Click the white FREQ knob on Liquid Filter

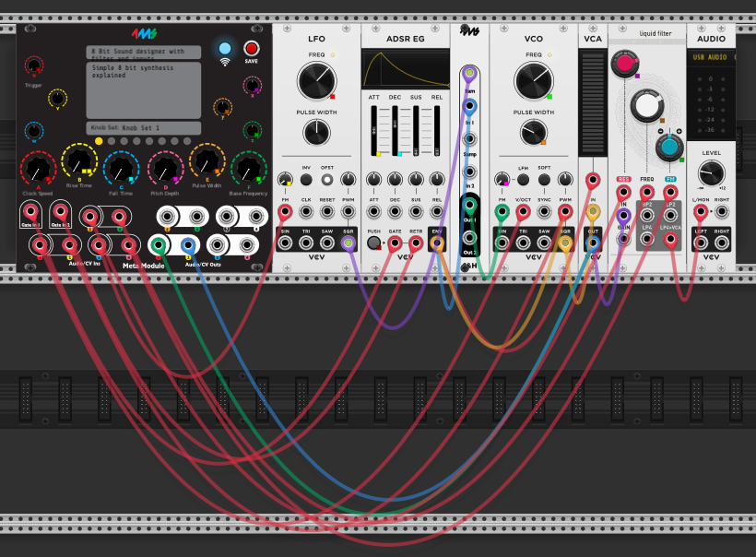(x=646, y=107)
